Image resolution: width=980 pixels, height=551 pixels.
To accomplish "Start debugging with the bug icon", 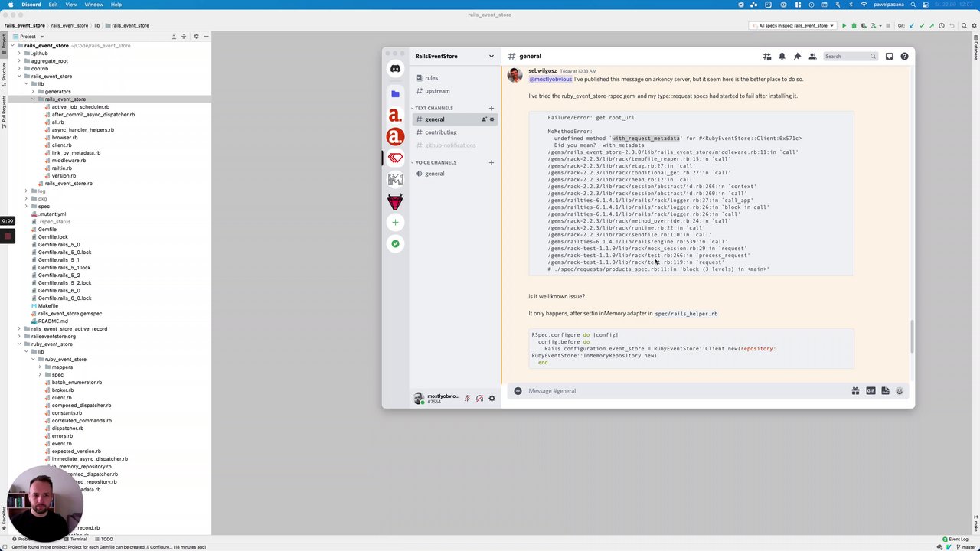I will coord(854,25).
